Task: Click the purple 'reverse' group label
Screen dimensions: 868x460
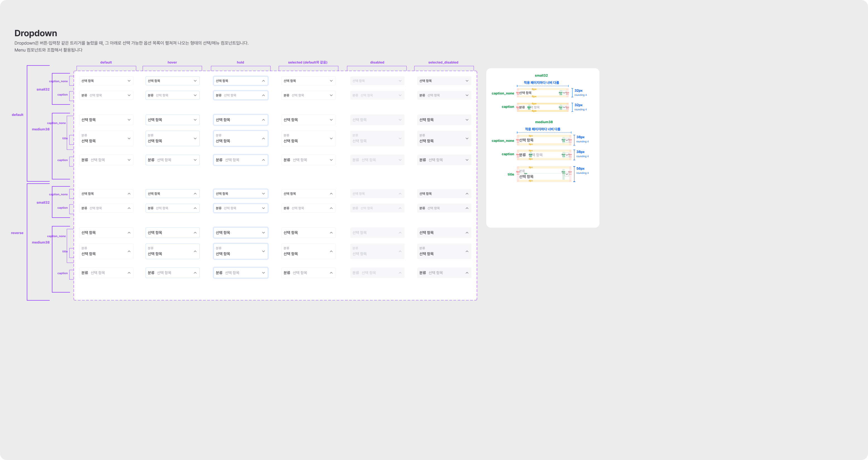Action: click(x=17, y=233)
